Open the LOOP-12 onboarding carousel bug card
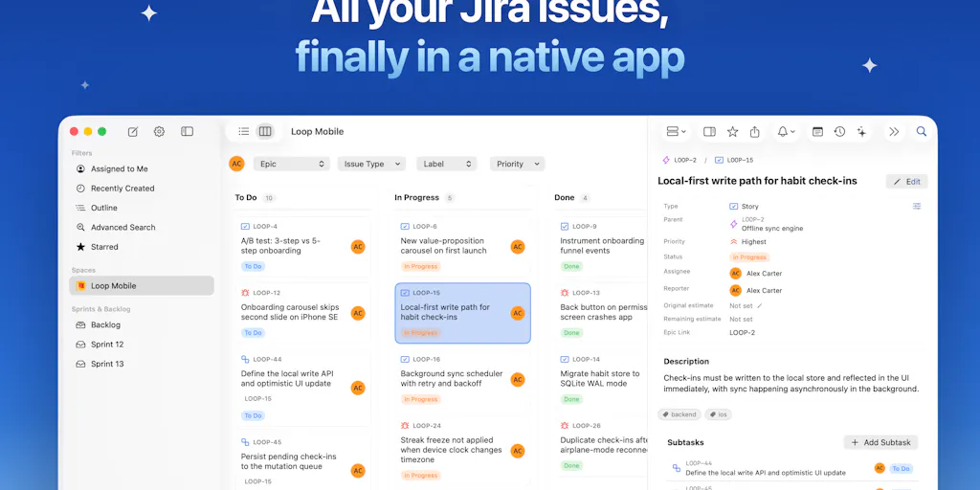Image resolution: width=980 pixels, height=490 pixels. pyautogui.click(x=302, y=313)
